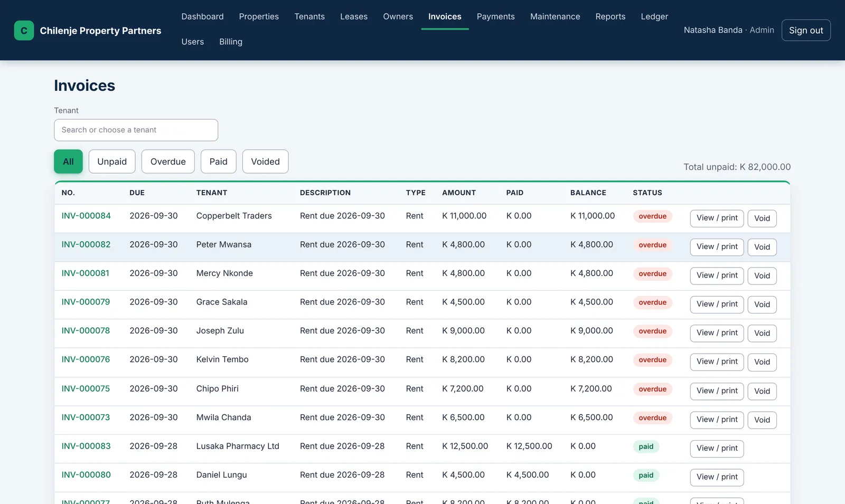View / print Daniel Lungu invoice
The image size is (845, 504).
tap(717, 477)
